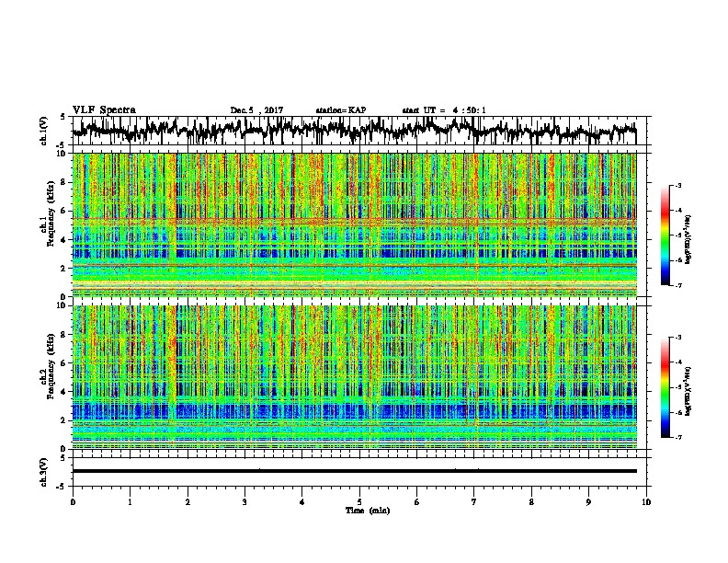Click the "0" tick on time axis

click(x=73, y=502)
